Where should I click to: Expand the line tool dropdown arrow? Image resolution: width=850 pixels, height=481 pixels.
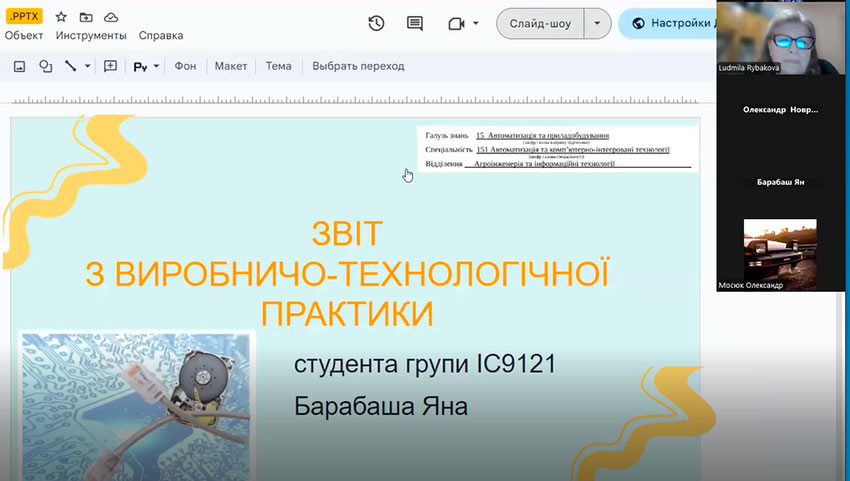pos(87,67)
